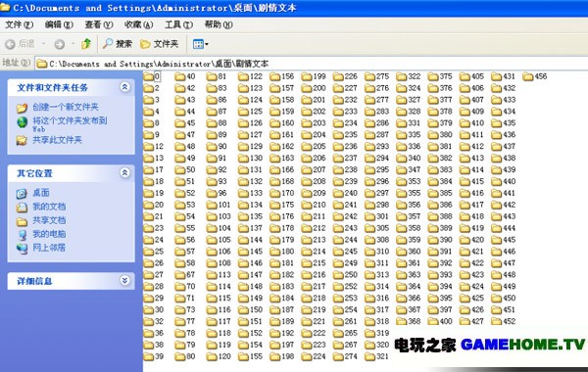This screenshot has width=588, height=372.
Task: Open the Back button history dropdown arrow
Action: (43, 44)
